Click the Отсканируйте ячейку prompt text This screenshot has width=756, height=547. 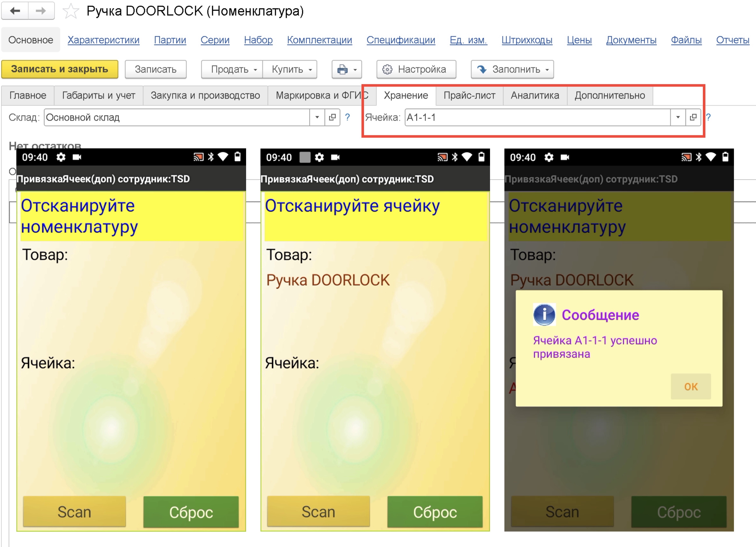point(352,206)
